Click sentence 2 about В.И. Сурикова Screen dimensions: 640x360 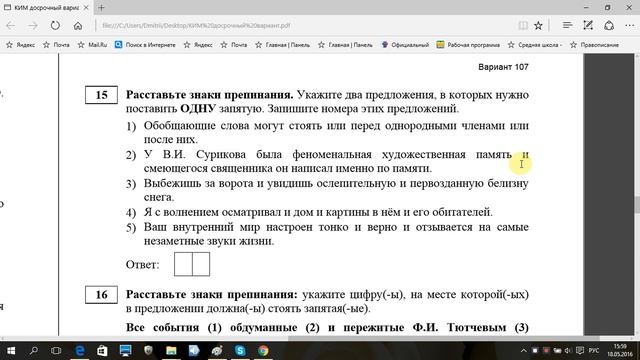coord(336,161)
